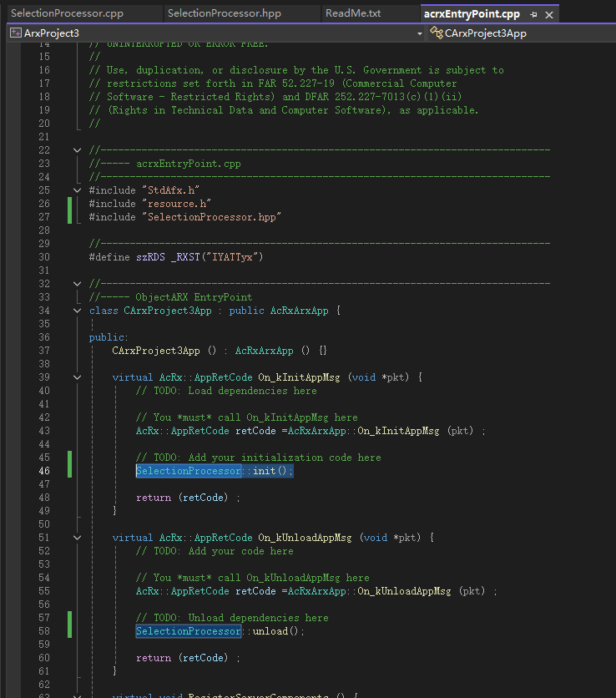Close the acrxEntryPoint.cpp tab

tap(548, 15)
